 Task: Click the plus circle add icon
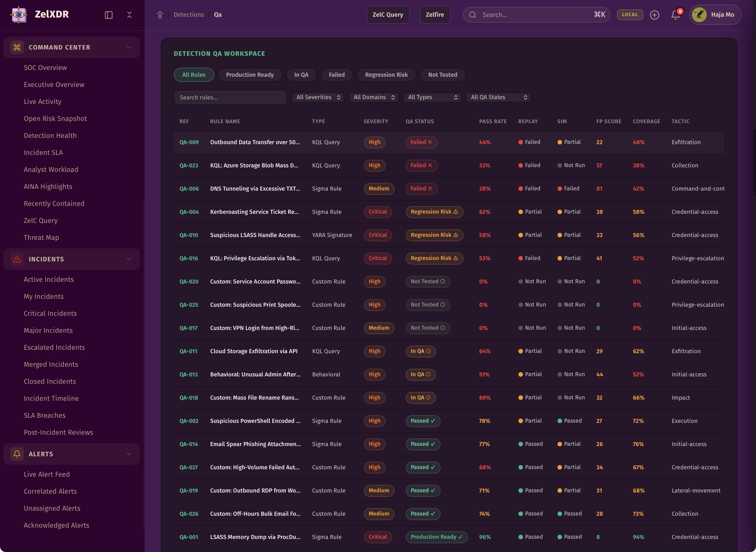click(654, 15)
